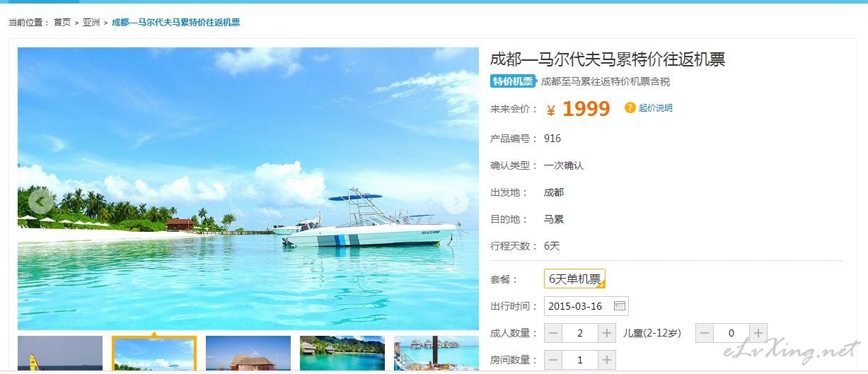Advance to the next slideshow photo
Viewport: 868px width, 374px height.
(x=456, y=203)
